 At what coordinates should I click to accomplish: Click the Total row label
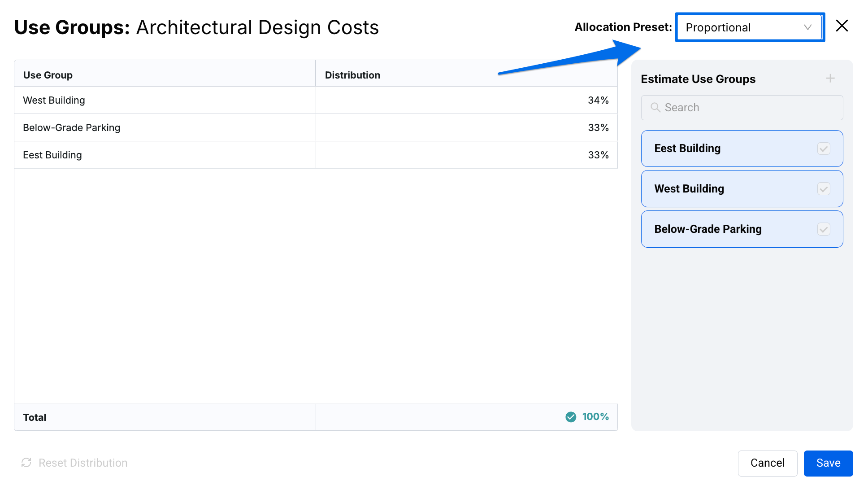(35, 418)
